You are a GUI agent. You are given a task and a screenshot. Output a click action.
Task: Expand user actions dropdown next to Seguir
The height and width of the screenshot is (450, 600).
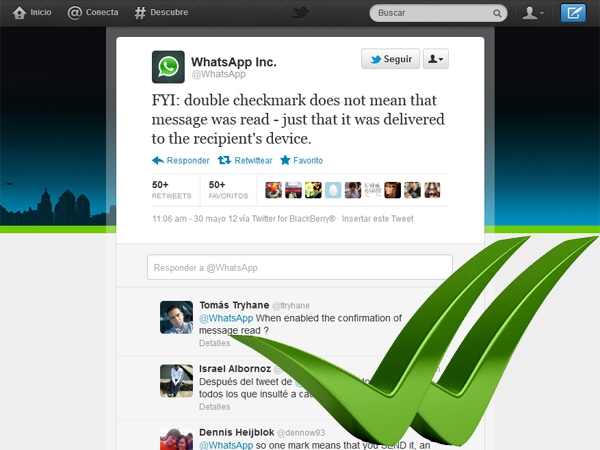tap(435, 59)
